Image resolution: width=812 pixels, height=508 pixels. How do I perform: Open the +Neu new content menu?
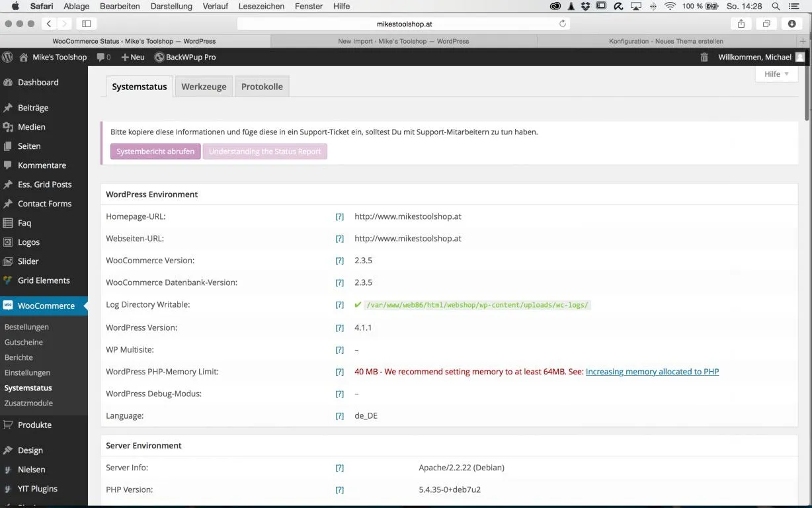(132, 57)
